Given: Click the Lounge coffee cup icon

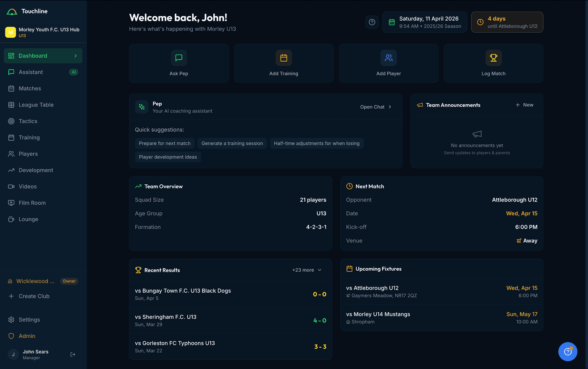Looking at the screenshot, I should [11, 220].
